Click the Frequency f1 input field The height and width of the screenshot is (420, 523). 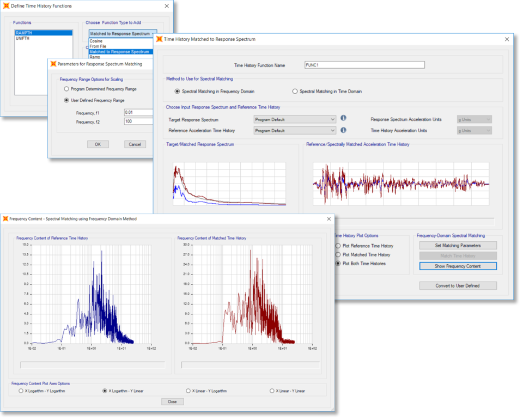pyautogui.click(x=138, y=112)
